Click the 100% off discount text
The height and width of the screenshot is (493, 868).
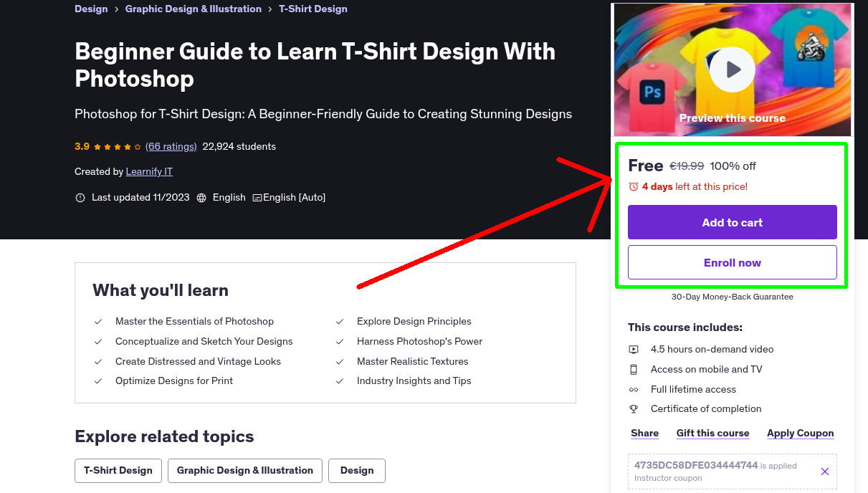coord(733,166)
